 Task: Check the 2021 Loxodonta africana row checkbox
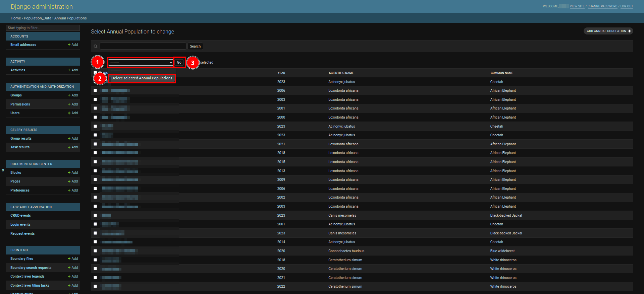[95, 144]
